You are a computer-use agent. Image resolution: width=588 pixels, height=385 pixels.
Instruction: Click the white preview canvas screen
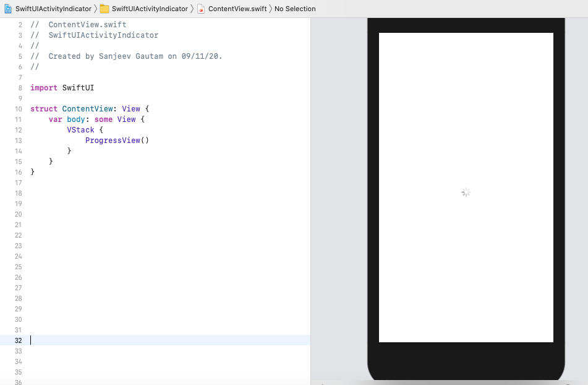tap(466, 188)
